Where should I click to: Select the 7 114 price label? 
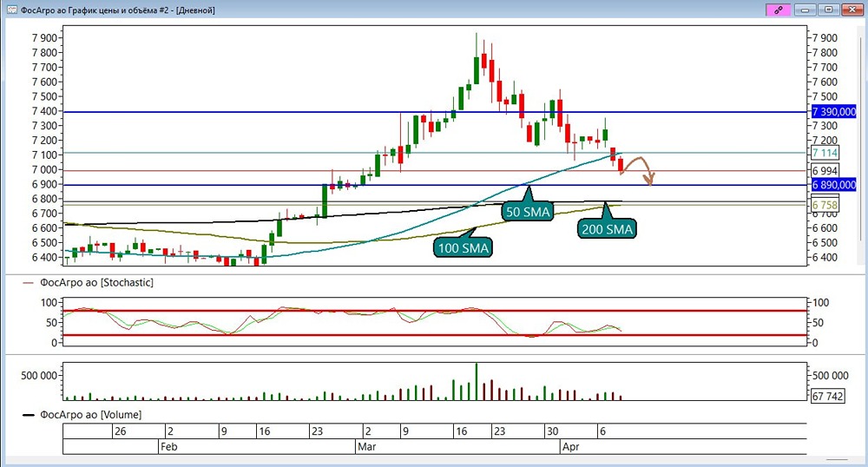click(x=825, y=153)
